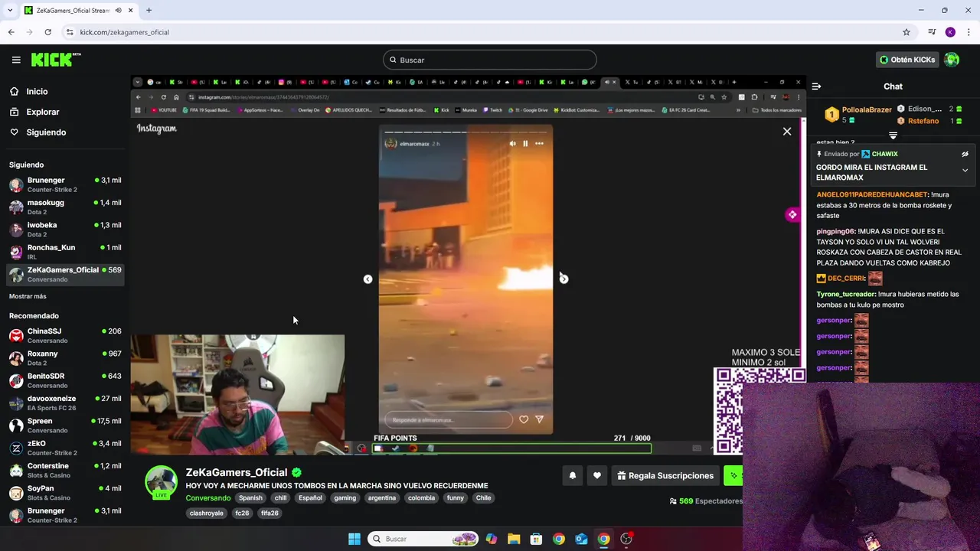Click the Windows taskbar search box

[423, 539]
